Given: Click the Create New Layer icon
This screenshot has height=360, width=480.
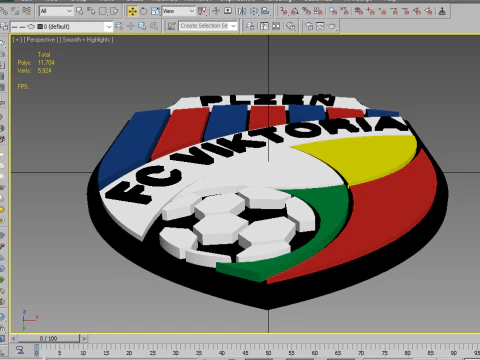Looking at the screenshot, I should pos(119,26).
